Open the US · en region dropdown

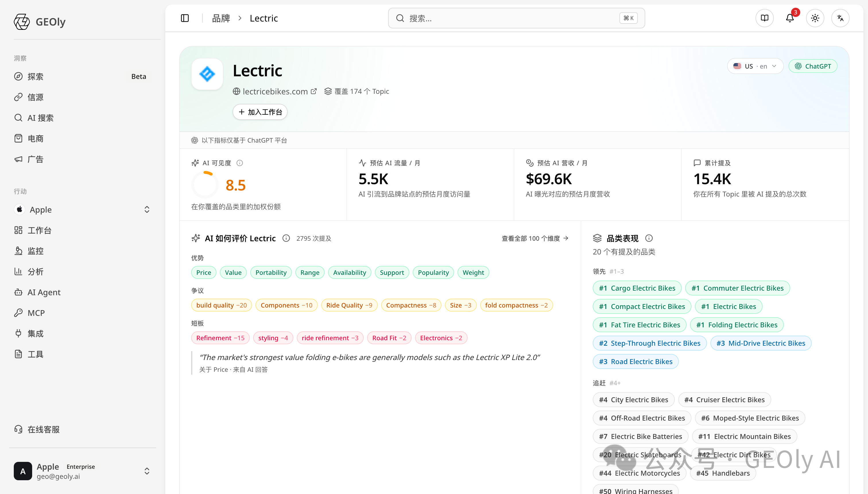[755, 66]
